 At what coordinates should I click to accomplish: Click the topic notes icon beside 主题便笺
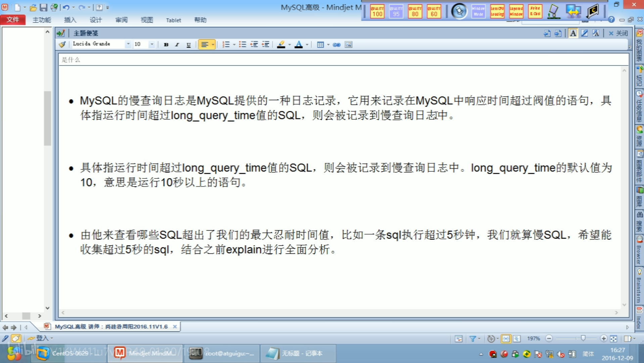pyautogui.click(x=61, y=33)
